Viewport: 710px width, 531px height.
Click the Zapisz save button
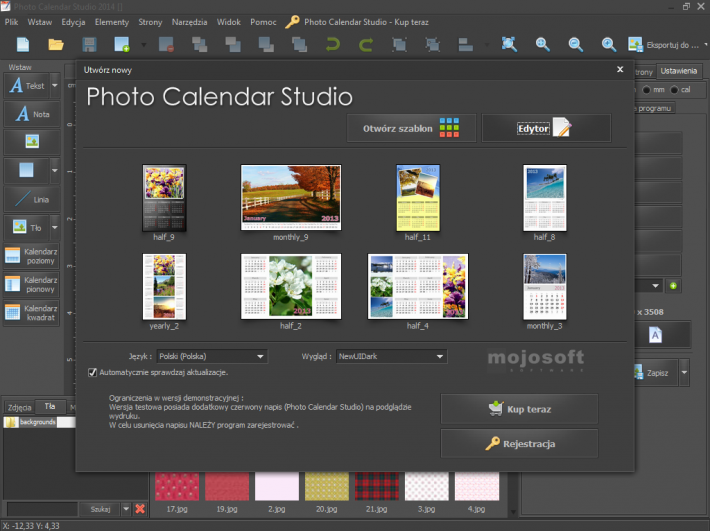656,373
